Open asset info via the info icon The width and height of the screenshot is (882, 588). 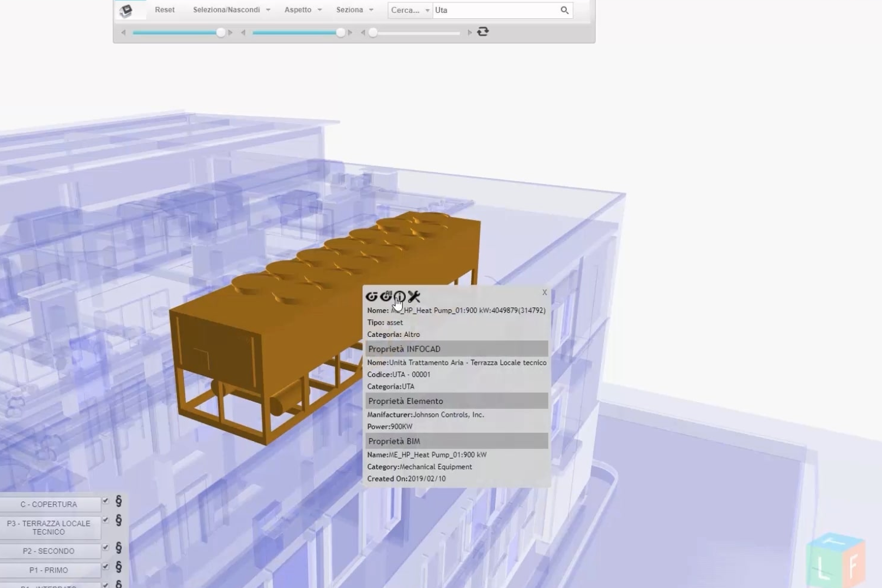[x=400, y=297]
